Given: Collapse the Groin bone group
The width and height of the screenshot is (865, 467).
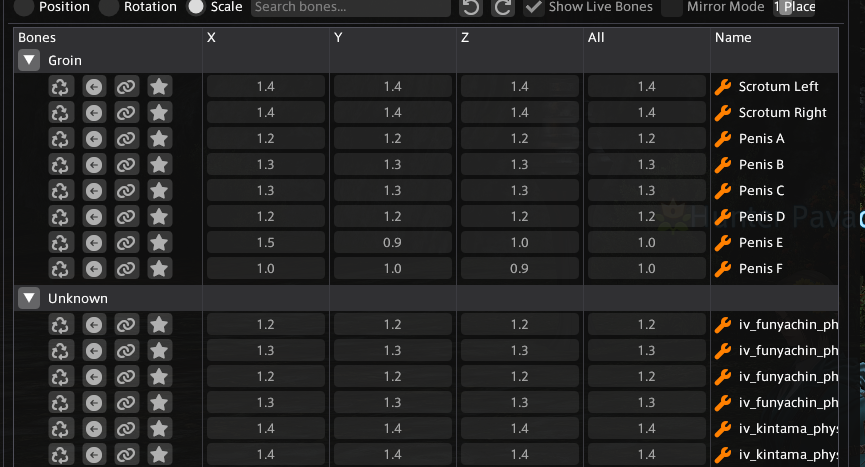Looking at the screenshot, I should pos(29,60).
